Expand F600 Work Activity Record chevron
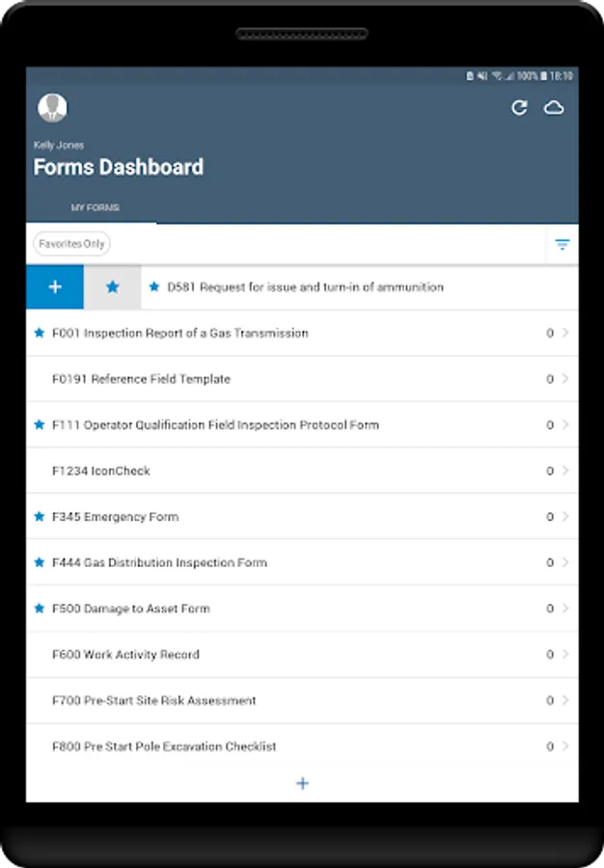The height and width of the screenshot is (868, 604). 565,654
